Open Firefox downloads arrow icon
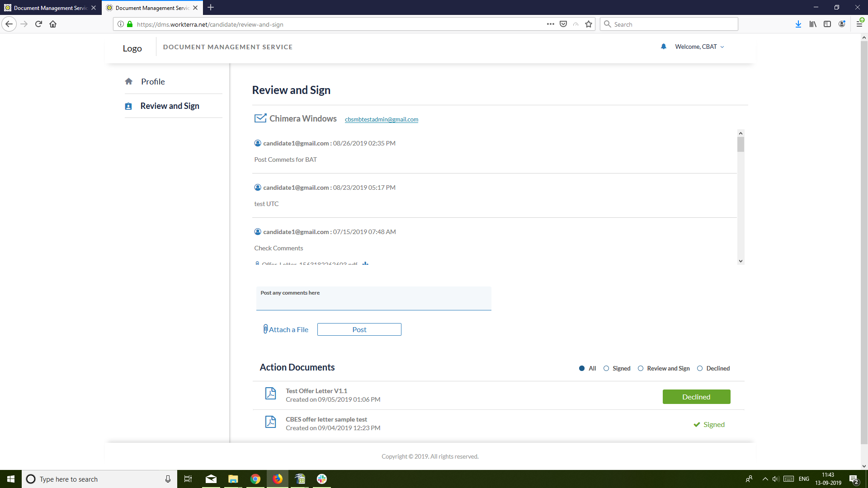 point(798,24)
